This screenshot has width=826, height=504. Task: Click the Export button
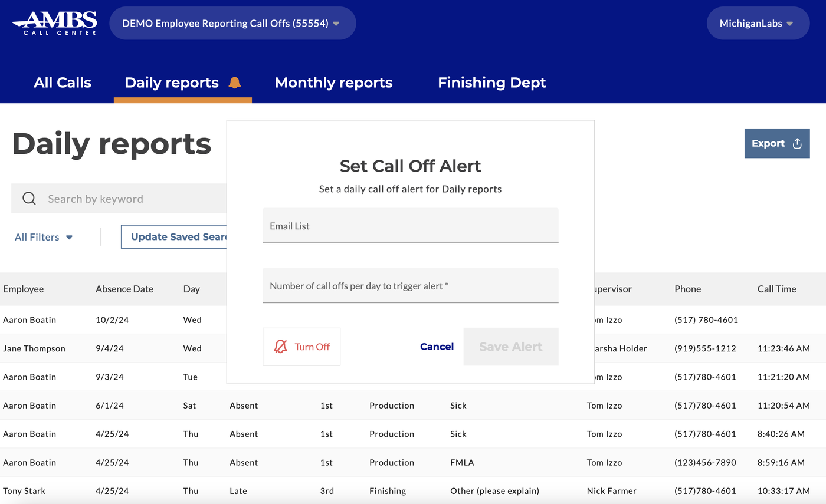pos(776,143)
